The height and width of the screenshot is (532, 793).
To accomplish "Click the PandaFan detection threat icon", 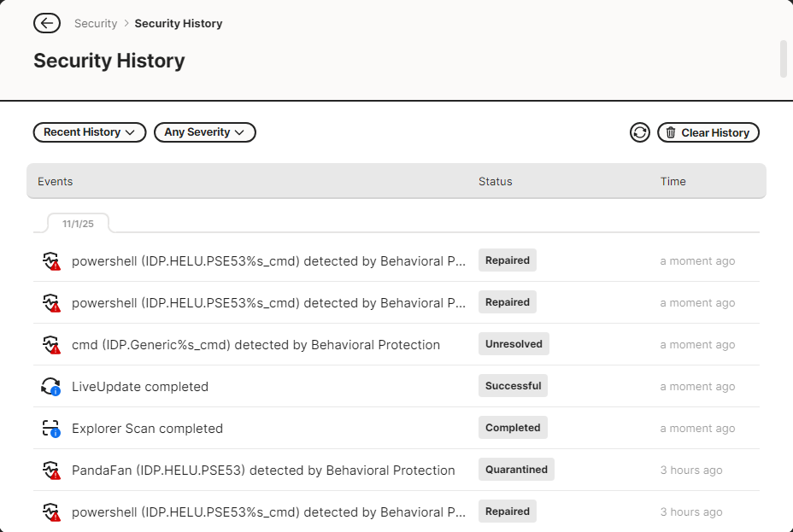I will pyautogui.click(x=51, y=471).
